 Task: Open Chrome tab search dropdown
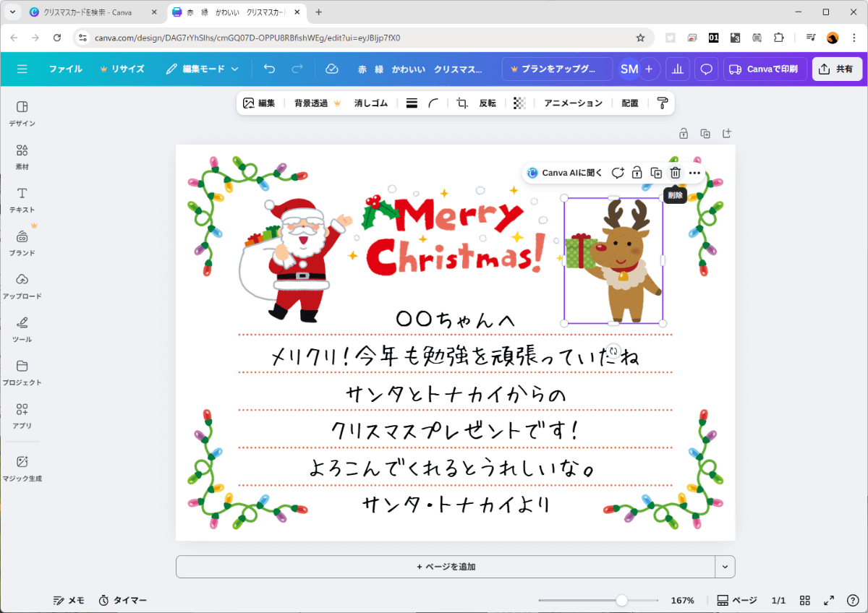tap(12, 12)
